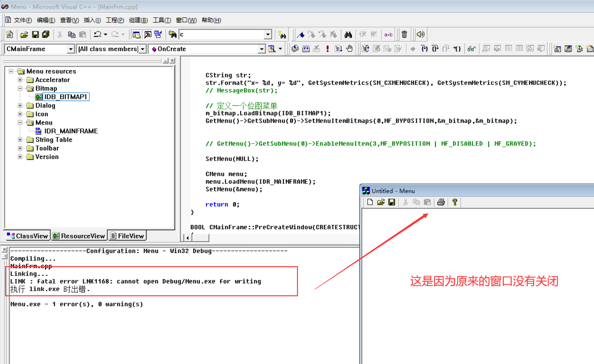The height and width of the screenshot is (364, 594).
Task: Select IDR_MAINFRAME menu resource
Action: [71, 131]
